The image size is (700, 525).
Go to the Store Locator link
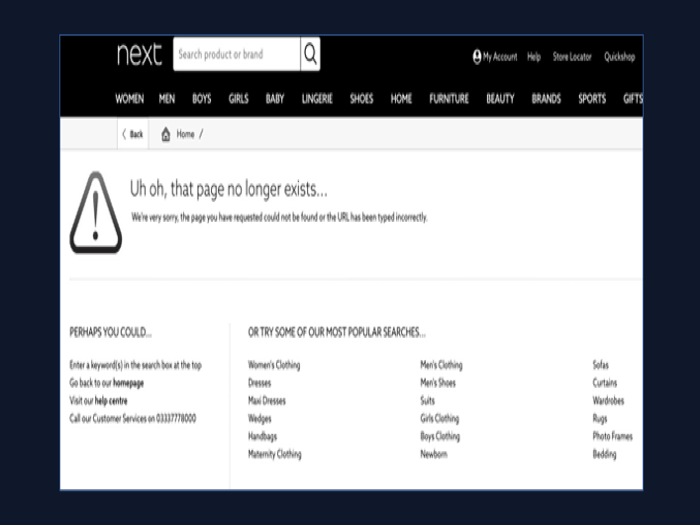pyautogui.click(x=573, y=57)
